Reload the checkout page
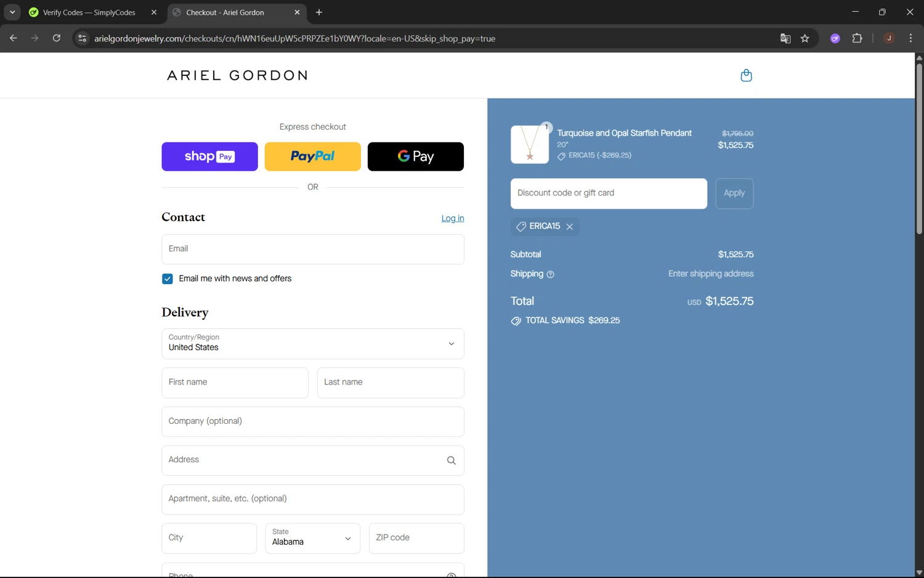Image resolution: width=924 pixels, height=578 pixels. click(57, 38)
